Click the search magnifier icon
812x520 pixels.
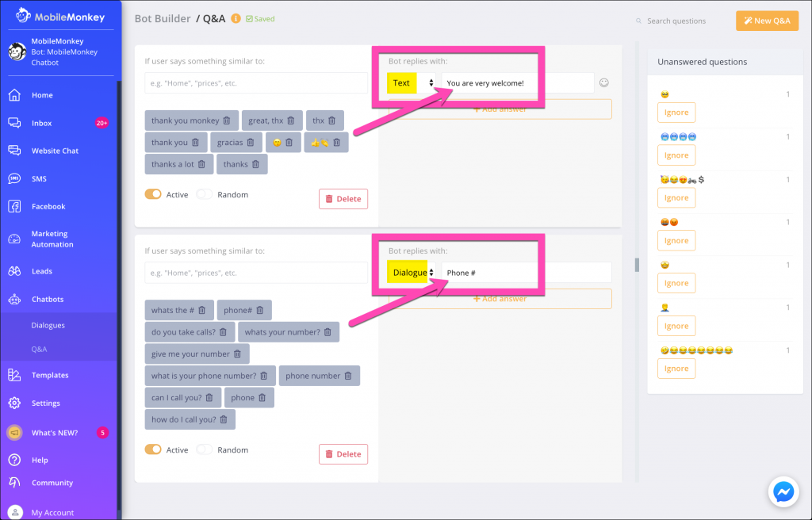[x=638, y=21]
